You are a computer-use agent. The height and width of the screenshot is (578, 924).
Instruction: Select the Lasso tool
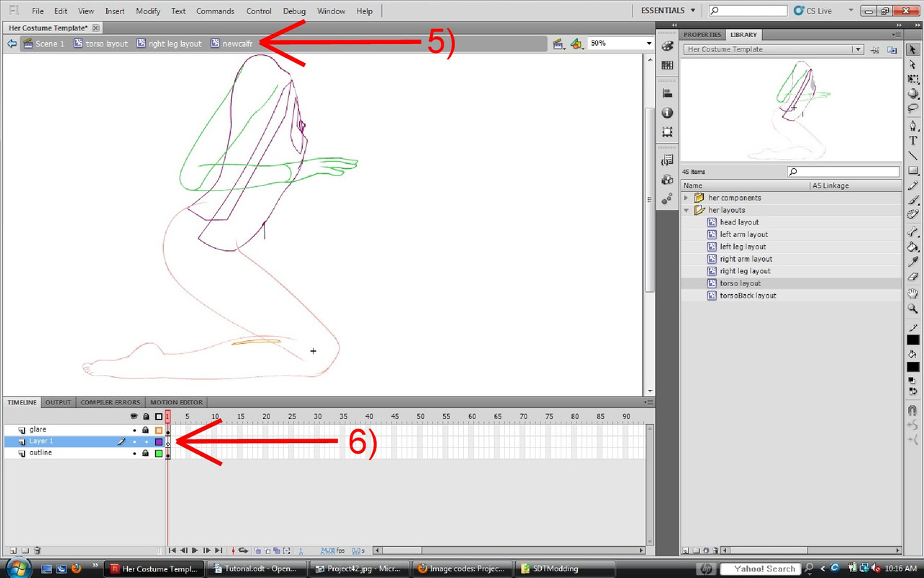(x=913, y=108)
